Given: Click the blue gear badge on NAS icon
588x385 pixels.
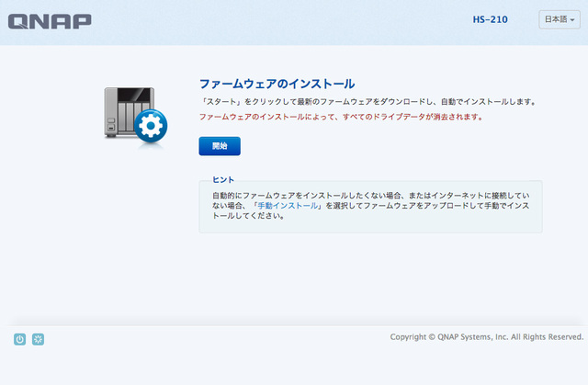Looking at the screenshot, I should (150, 127).
